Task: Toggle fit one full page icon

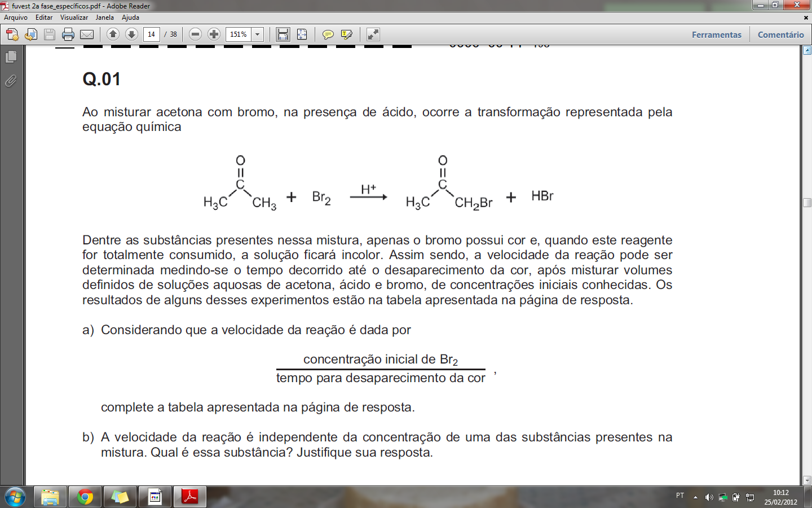Action: (x=302, y=34)
